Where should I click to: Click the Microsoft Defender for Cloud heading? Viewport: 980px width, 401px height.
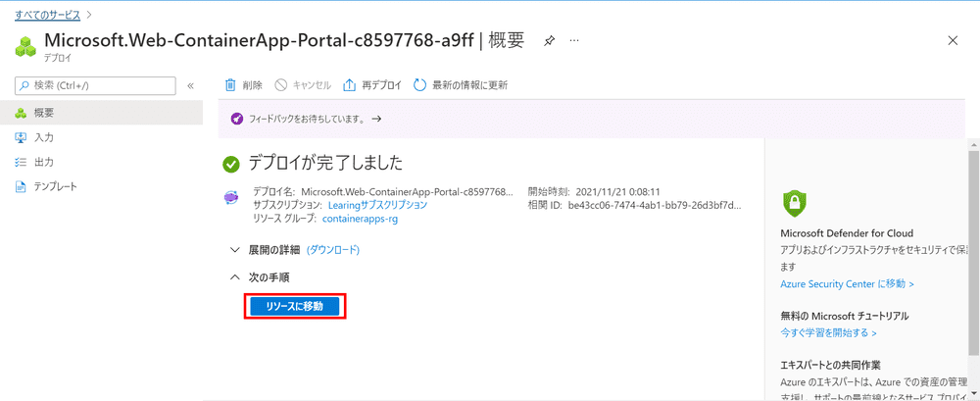[x=847, y=233]
